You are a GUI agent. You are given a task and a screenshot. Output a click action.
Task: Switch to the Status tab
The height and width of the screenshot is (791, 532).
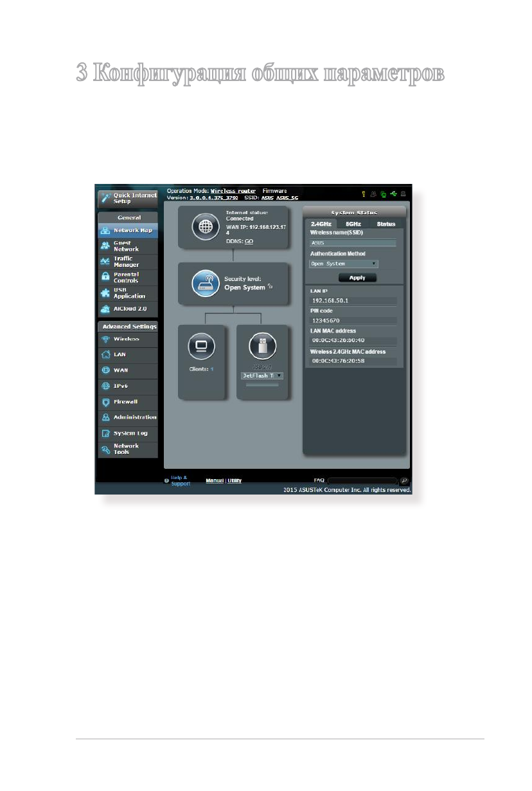pyautogui.click(x=386, y=224)
